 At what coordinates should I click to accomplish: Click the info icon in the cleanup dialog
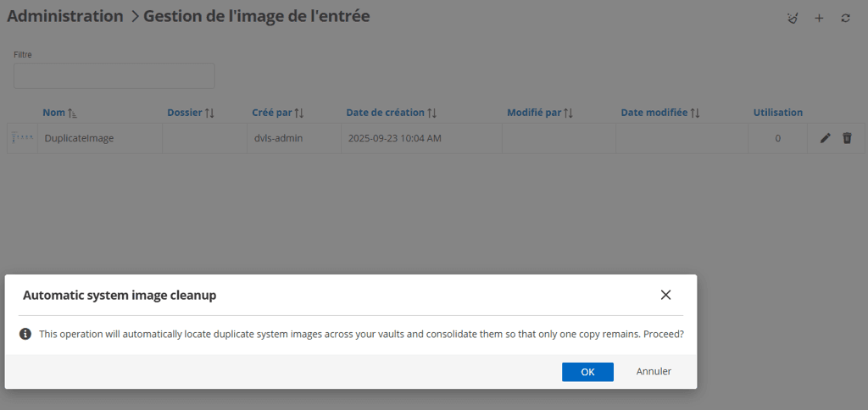pos(25,335)
